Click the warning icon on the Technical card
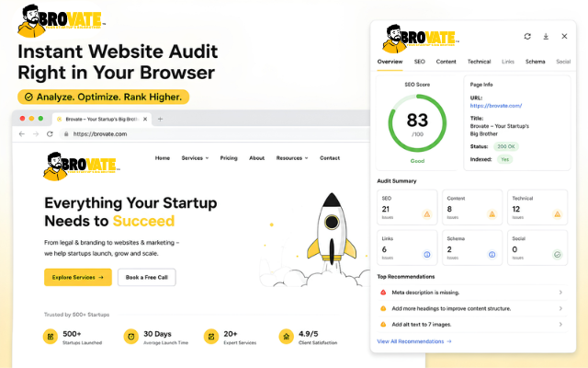 (558, 214)
